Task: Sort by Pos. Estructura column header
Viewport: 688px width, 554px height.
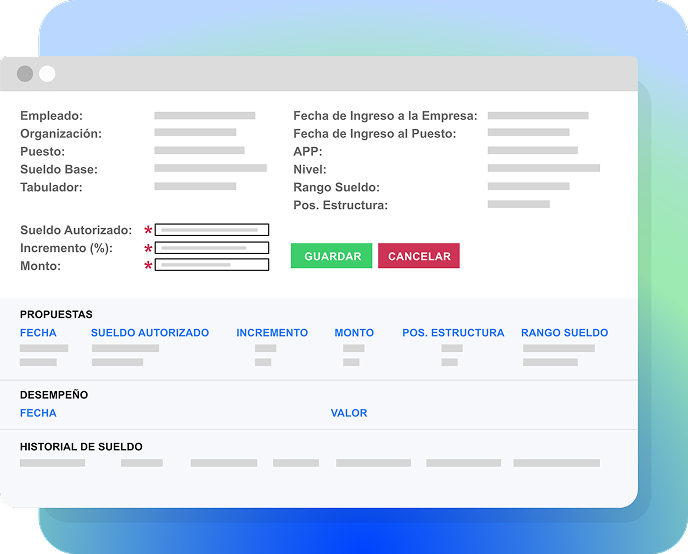Action: 453,333
